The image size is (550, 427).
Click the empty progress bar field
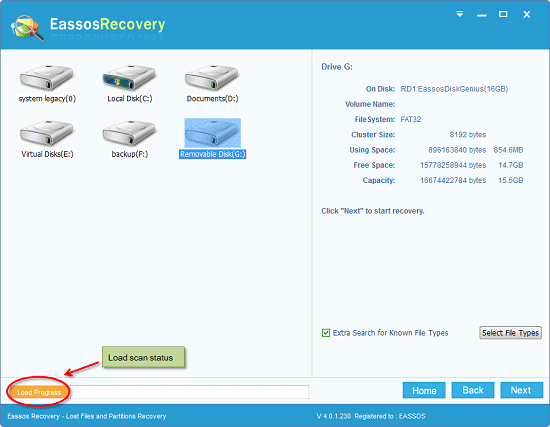coord(189,392)
